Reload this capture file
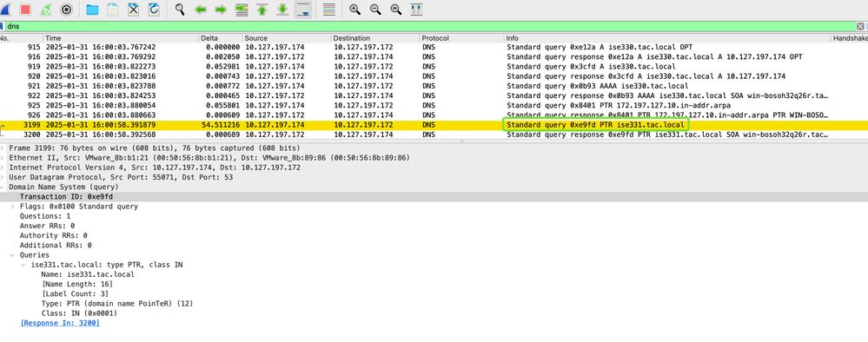 click(153, 9)
